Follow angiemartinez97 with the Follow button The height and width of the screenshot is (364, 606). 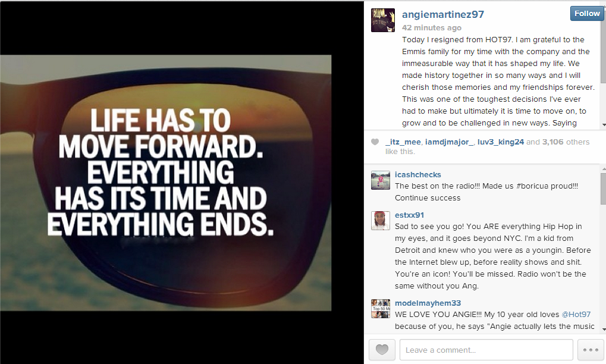(587, 14)
